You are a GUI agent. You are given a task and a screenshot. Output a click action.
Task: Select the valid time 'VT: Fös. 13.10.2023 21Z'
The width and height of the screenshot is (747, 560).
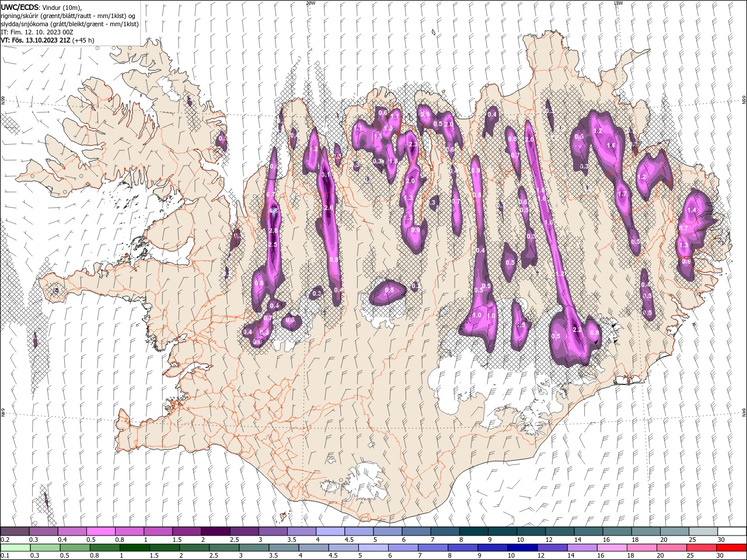(x=36, y=40)
